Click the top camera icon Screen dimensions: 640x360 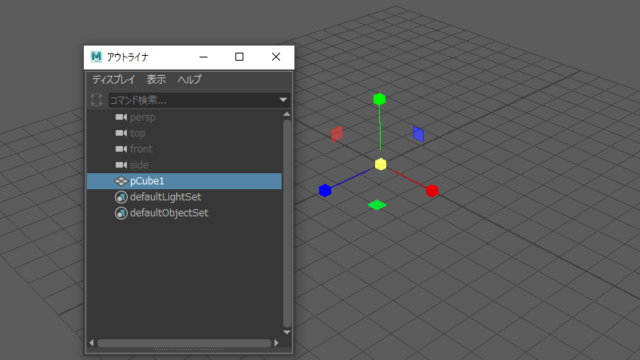pyautogui.click(x=121, y=133)
